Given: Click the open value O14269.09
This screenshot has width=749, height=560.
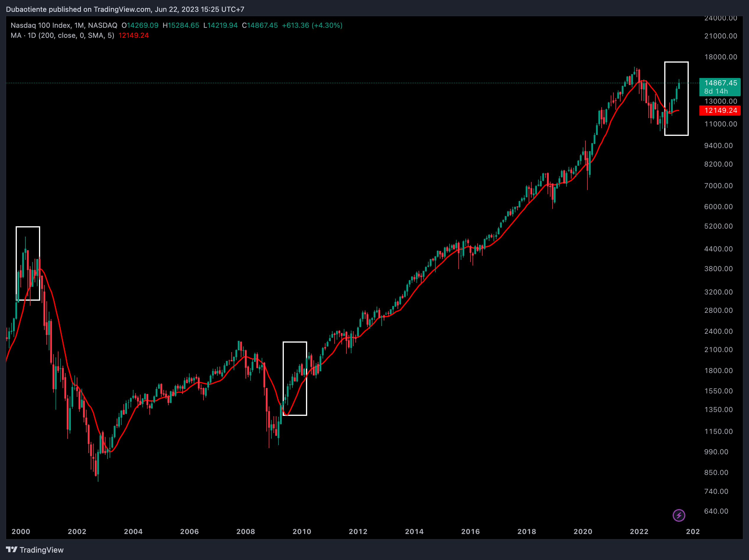Looking at the screenshot, I should point(140,25).
